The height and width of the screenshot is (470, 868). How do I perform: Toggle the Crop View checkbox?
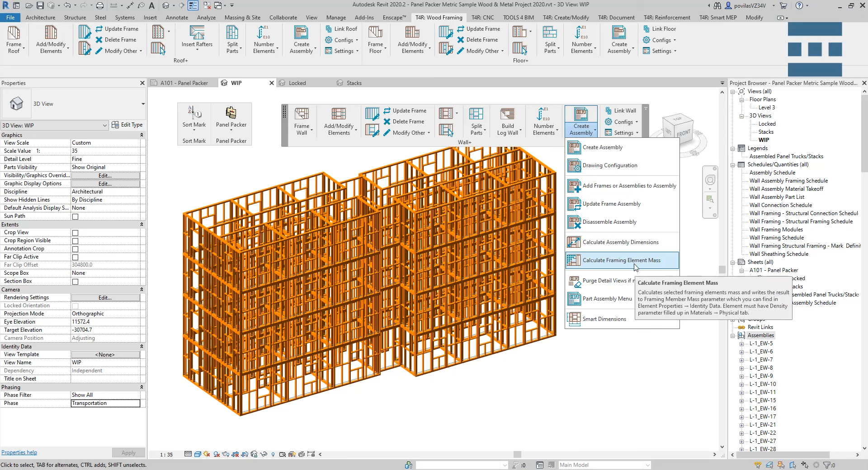point(75,233)
